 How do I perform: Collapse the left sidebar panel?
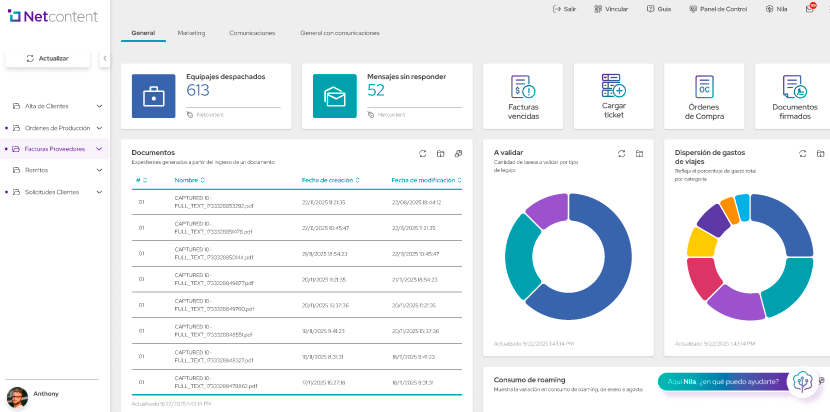point(105,59)
